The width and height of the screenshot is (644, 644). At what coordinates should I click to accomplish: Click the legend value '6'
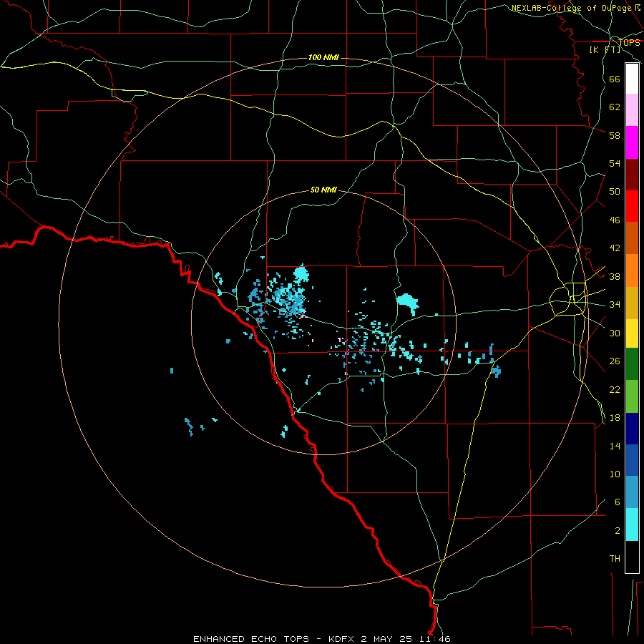pos(618,502)
